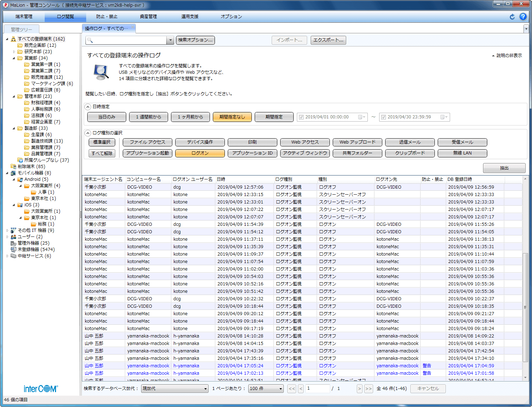Open the help question mark icon

coord(523,17)
